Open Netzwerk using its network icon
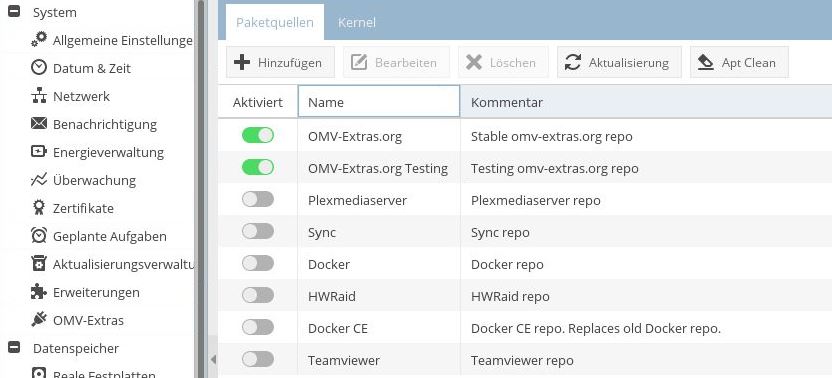Image resolution: width=832 pixels, height=378 pixels. click(x=39, y=96)
